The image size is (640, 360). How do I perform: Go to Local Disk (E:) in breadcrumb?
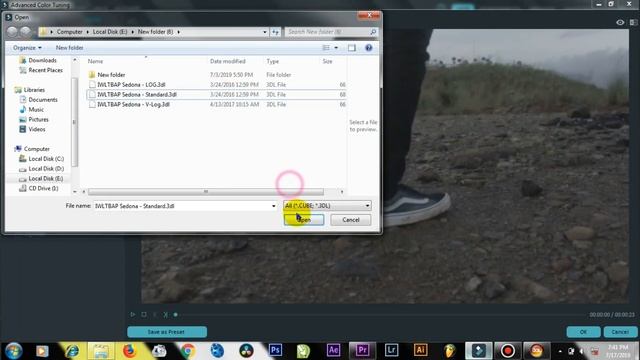pos(110,31)
